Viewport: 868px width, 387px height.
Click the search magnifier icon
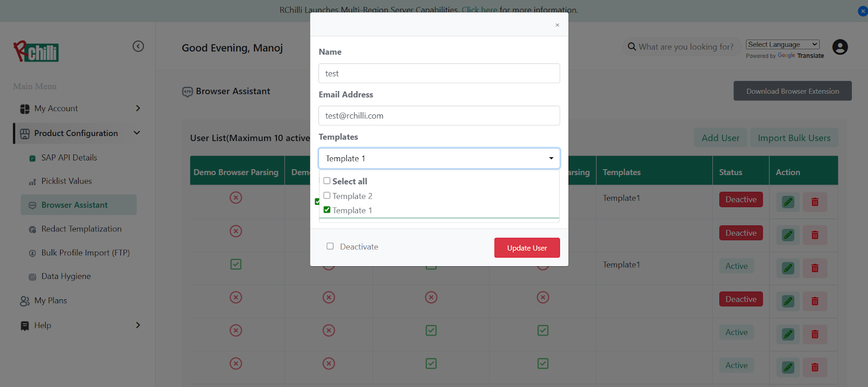tap(631, 47)
